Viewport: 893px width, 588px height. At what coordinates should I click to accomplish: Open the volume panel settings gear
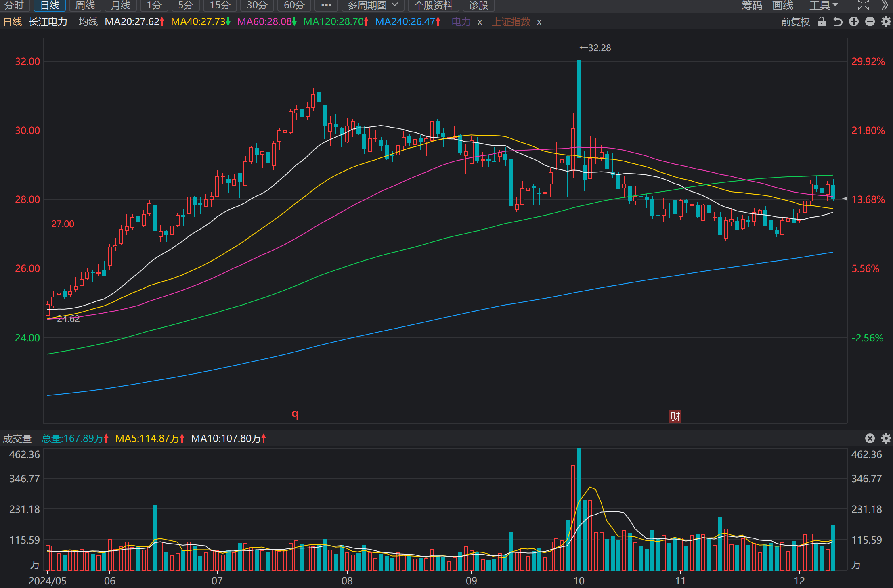[x=886, y=438]
